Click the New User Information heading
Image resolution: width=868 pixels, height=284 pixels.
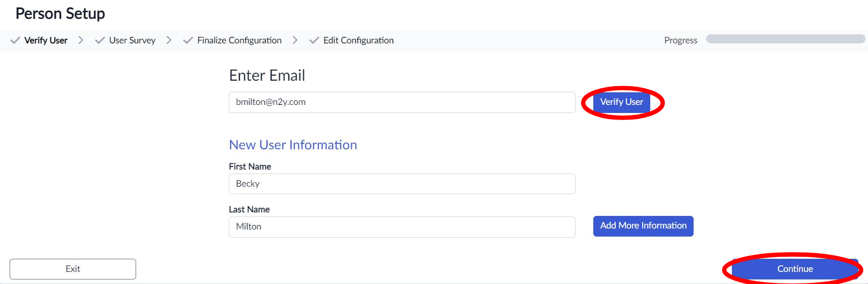tap(293, 145)
